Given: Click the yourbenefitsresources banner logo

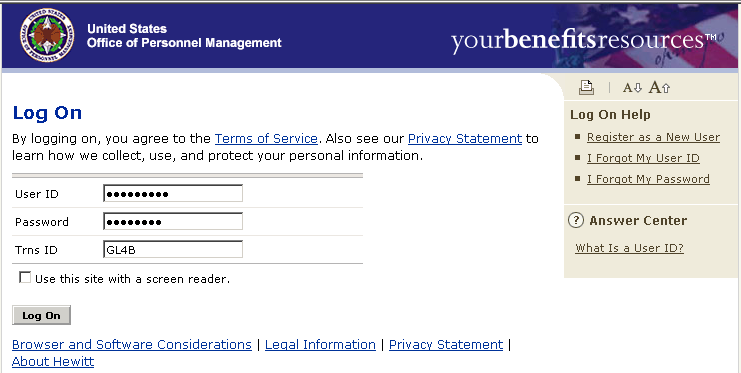Looking at the screenshot, I should [x=583, y=40].
